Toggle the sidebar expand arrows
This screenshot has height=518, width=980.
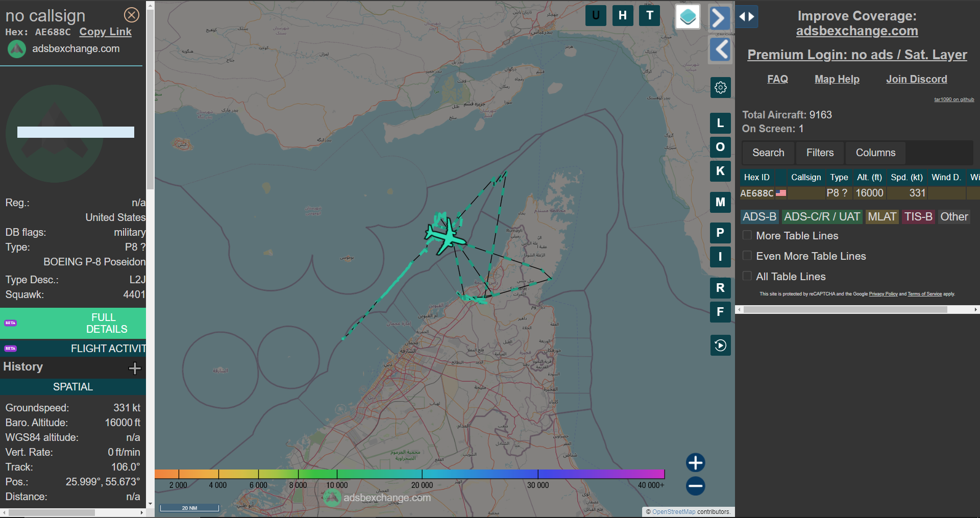tap(747, 17)
